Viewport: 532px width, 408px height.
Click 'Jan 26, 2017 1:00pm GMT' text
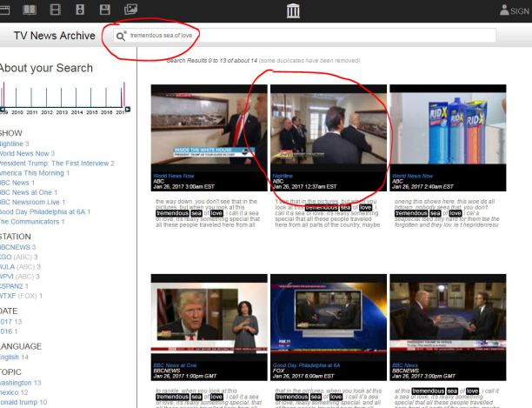(185, 376)
